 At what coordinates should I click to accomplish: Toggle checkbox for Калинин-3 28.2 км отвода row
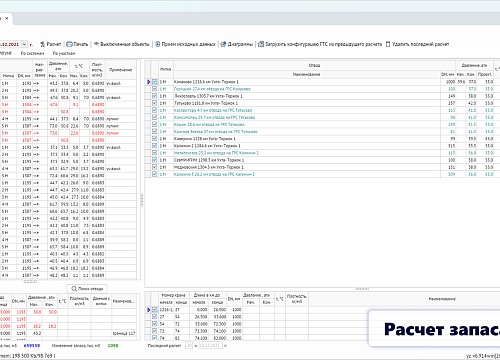pyautogui.click(x=155, y=174)
